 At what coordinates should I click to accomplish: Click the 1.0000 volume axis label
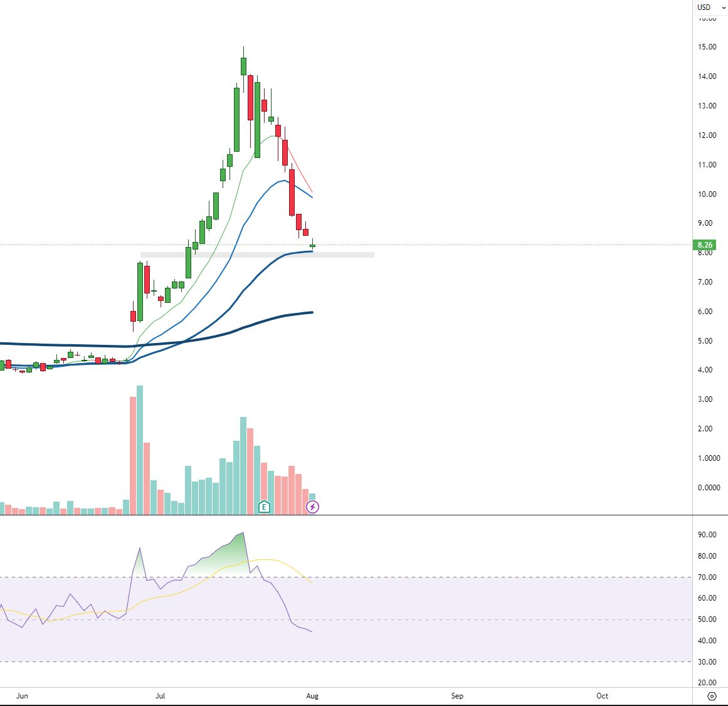pyautogui.click(x=709, y=458)
